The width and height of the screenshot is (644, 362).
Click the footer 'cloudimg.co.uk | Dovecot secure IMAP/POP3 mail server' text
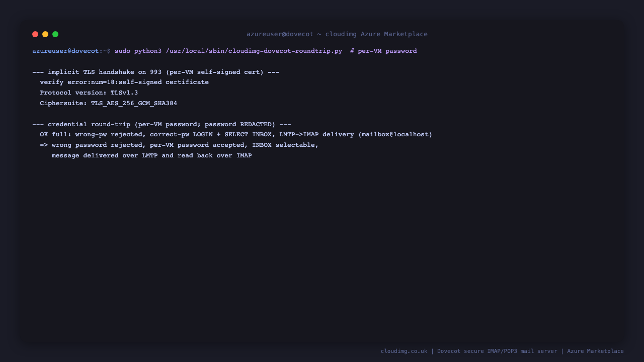click(x=502, y=351)
